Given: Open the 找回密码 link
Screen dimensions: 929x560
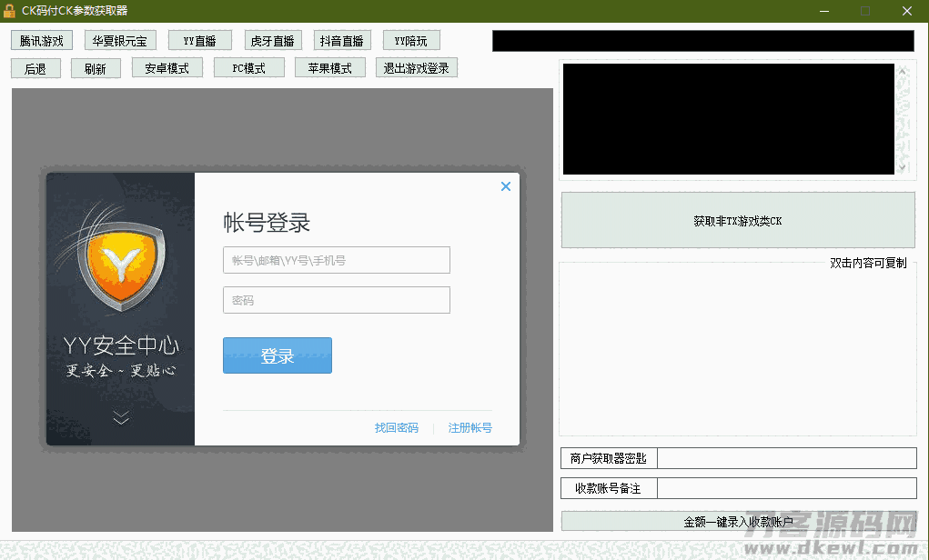Looking at the screenshot, I should (x=397, y=427).
